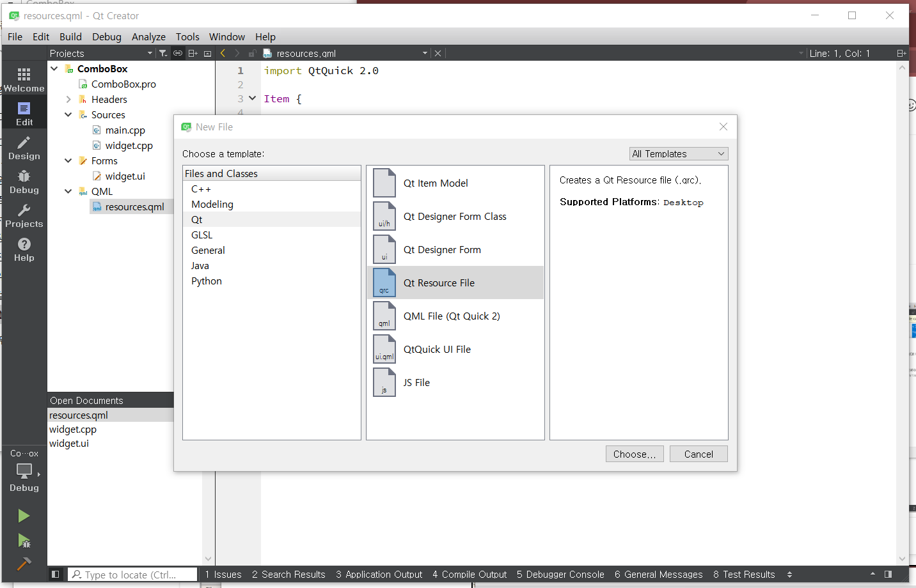Close the New File dialog
This screenshot has height=588, width=916.
(x=723, y=127)
